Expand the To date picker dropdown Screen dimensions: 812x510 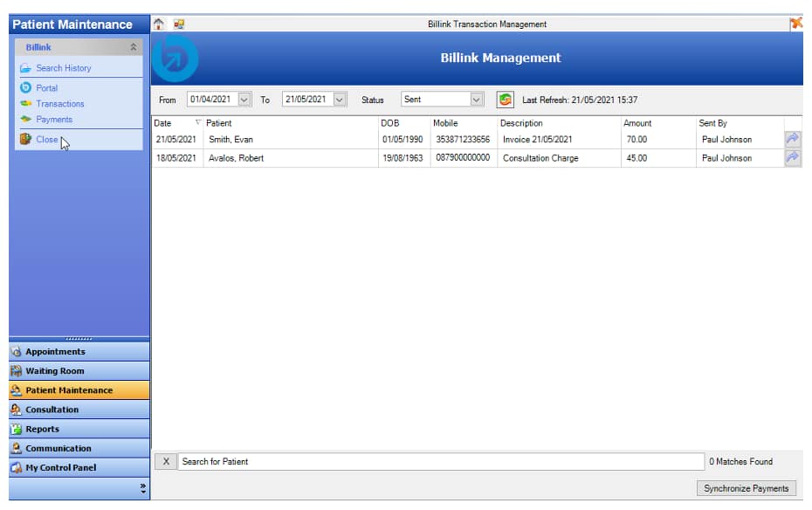coord(340,100)
